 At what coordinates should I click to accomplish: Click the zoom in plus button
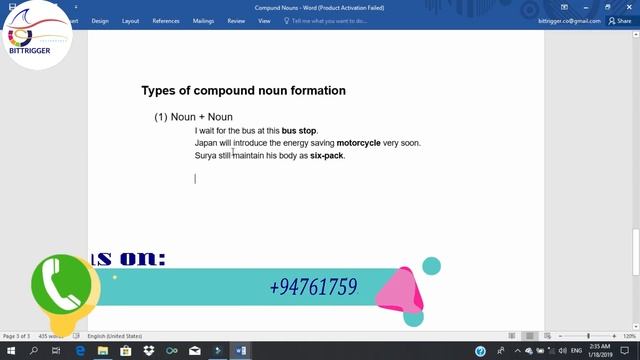point(614,336)
